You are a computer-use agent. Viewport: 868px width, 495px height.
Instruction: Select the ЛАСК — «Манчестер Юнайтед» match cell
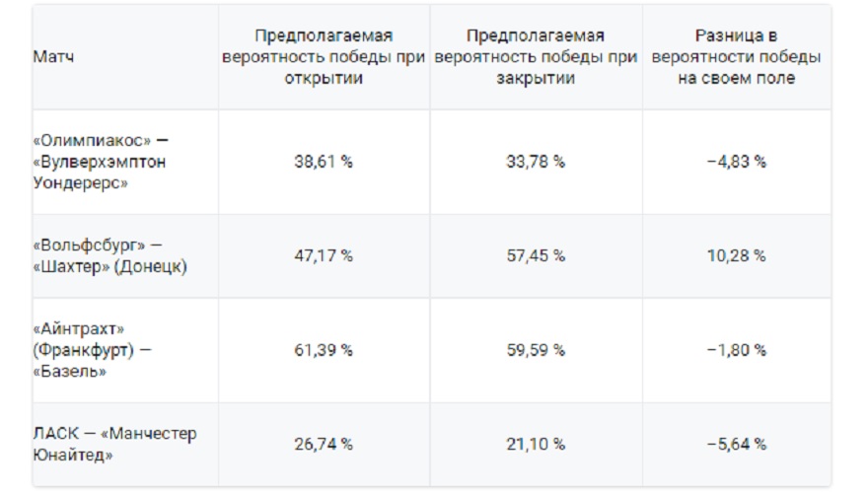pyautogui.click(x=114, y=444)
